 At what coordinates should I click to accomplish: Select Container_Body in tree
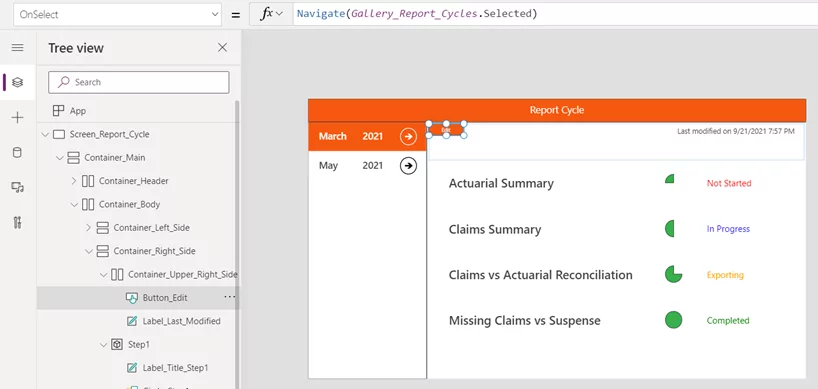pos(129,204)
